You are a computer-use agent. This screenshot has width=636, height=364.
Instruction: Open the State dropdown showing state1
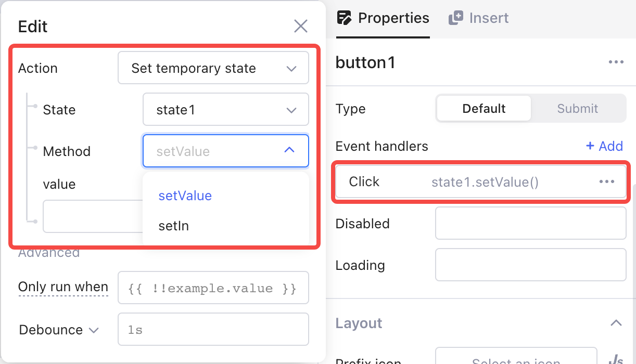(225, 110)
